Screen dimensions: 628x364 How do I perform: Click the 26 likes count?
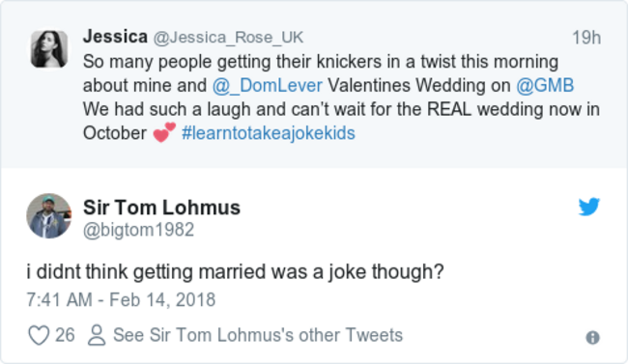[65, 335]
